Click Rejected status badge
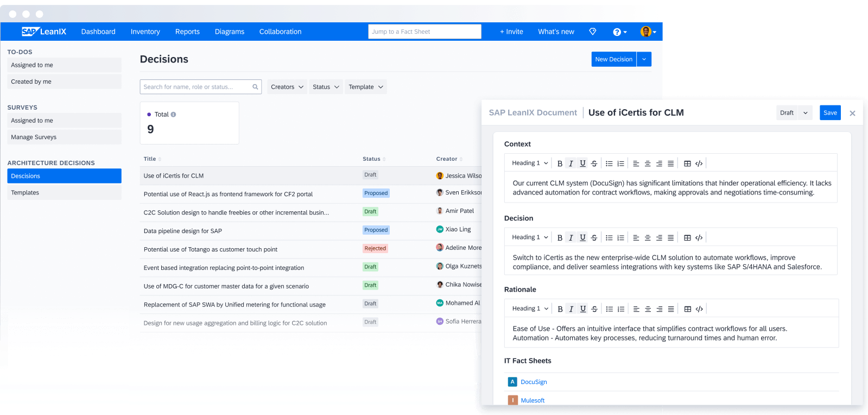 [x=375, y=249]
